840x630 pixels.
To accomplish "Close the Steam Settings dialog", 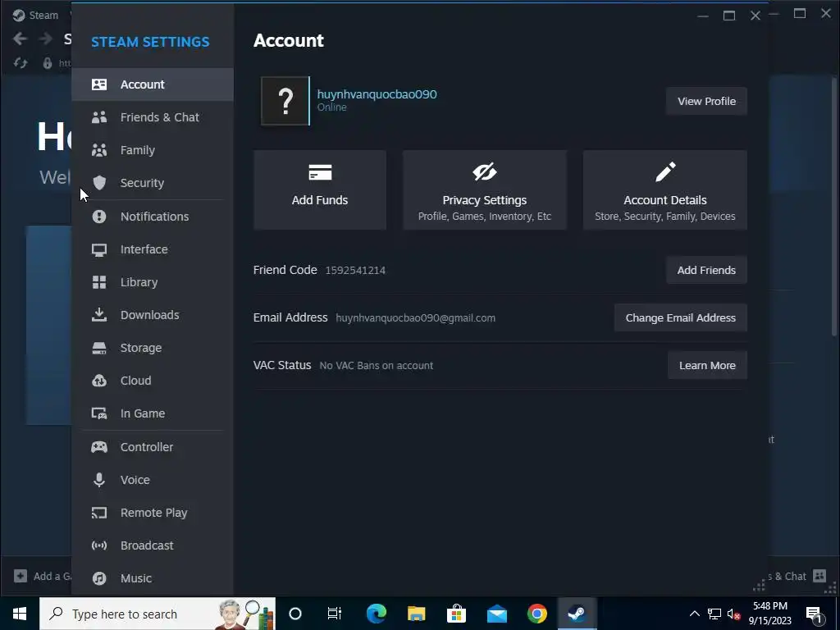I will (x=756, y=16).
